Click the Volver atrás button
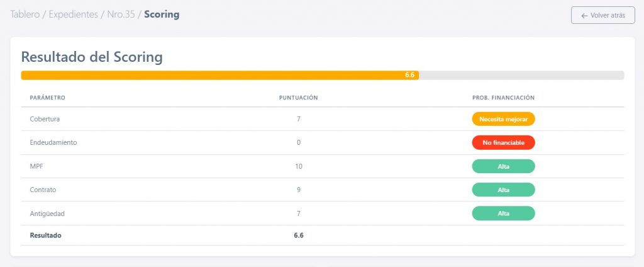The height and width of the screenshot is (267, 644). pos(602,15)
